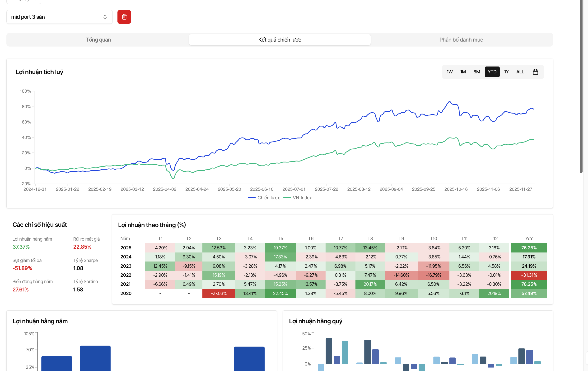
Task: Open the Phân bổ danh mục tab
Action: (x=461, y=40)
